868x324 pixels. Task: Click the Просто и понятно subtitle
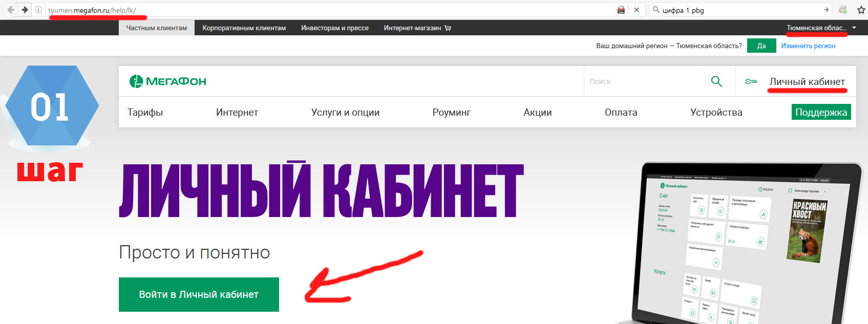[195, 252]
